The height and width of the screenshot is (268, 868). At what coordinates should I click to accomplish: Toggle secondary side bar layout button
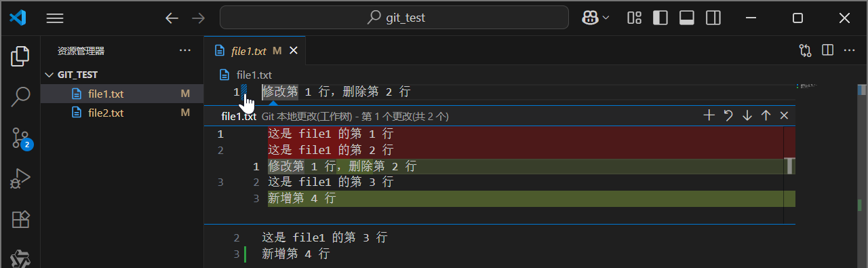click(x=713, y=18)
